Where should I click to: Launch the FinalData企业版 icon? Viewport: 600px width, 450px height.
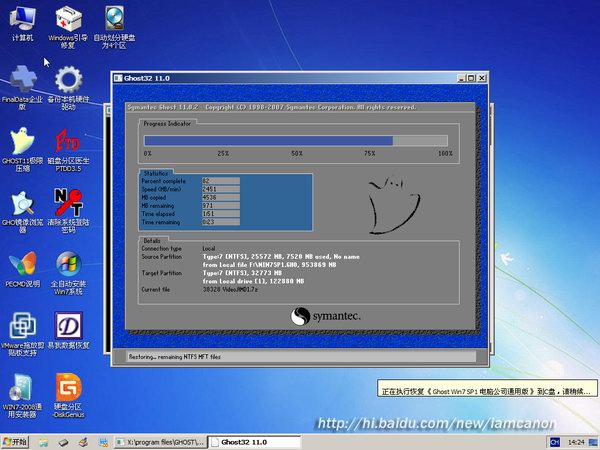tap(22, 88)
